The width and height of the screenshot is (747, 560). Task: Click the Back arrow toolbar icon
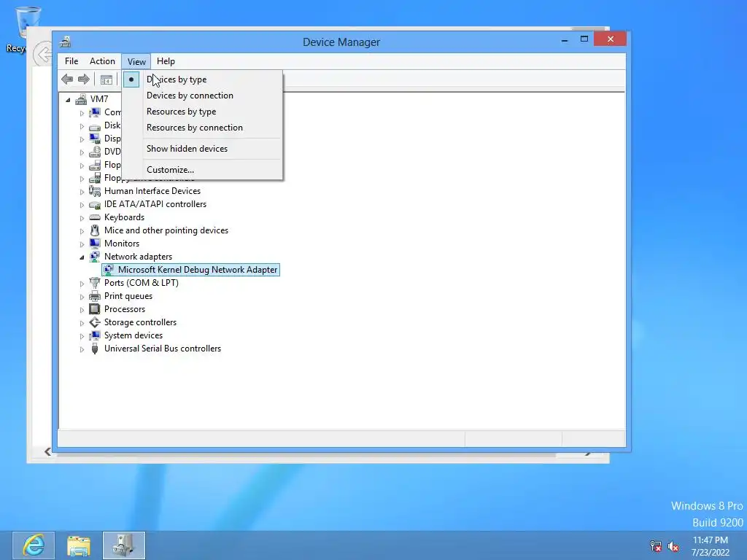click(67, 79)
